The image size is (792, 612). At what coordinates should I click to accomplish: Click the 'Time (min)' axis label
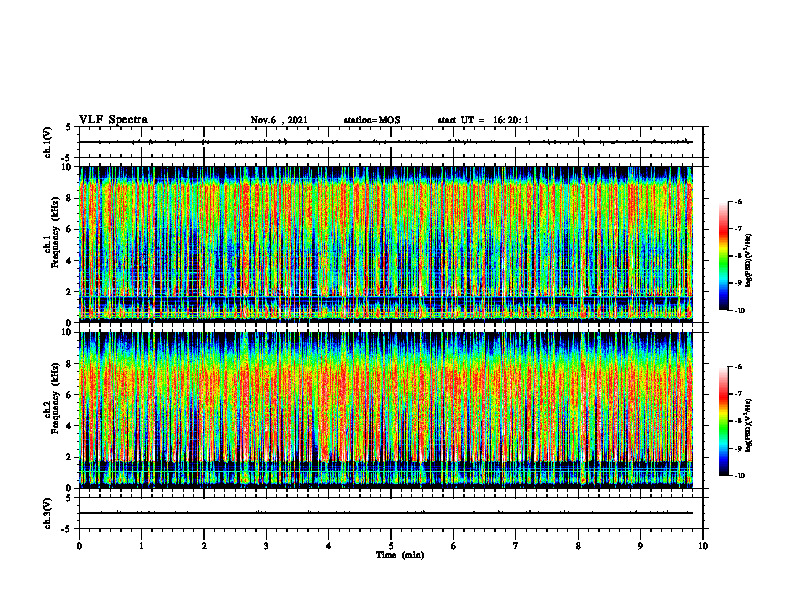point(400,555)
